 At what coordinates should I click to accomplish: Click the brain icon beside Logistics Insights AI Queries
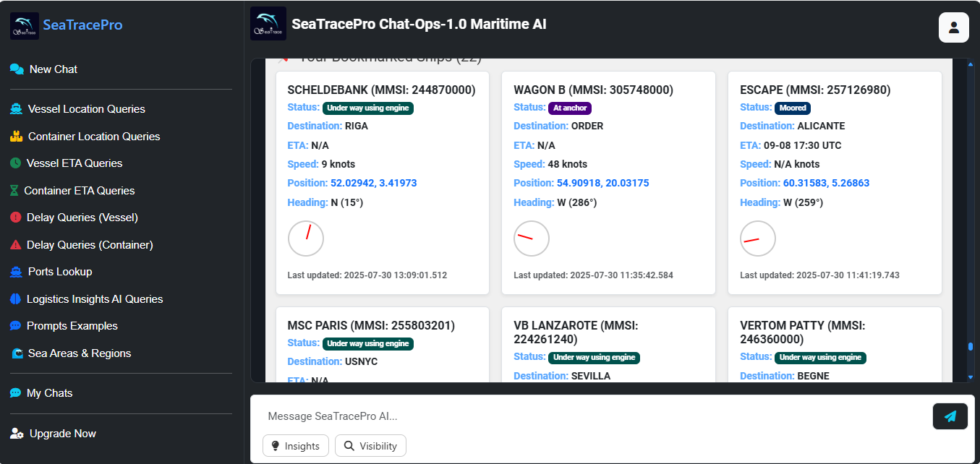tap(16, 299)
